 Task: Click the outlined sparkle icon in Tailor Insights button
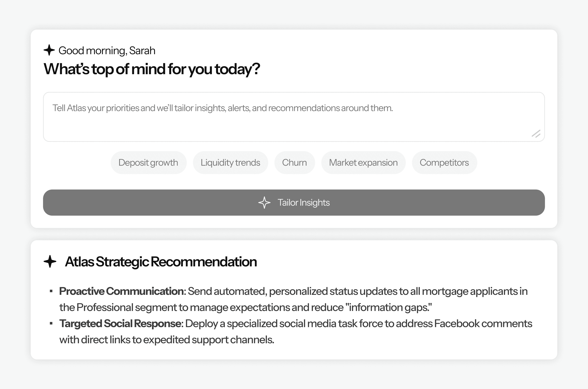tap(264, 203)
